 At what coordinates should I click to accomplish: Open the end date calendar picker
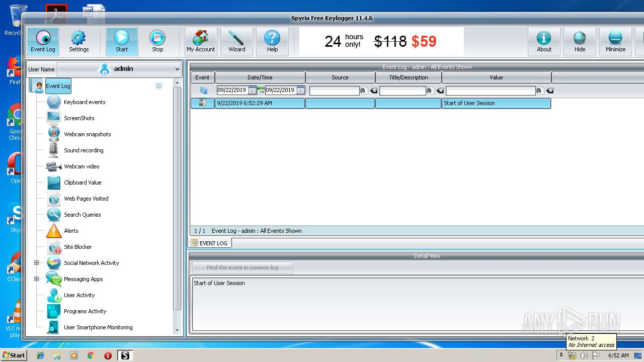tap(300, 90)
